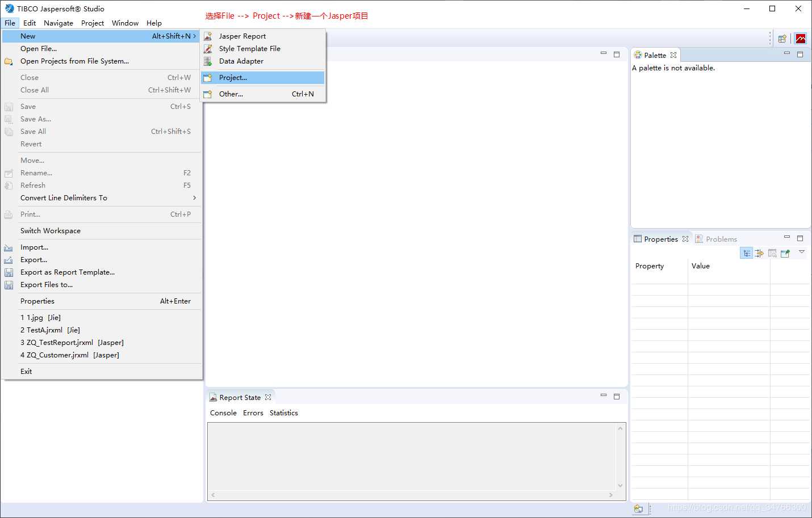Minimize the Report State panel
The height and width of the screenshot is (518, 812).
pyautogui.click(x=604, y=395)
